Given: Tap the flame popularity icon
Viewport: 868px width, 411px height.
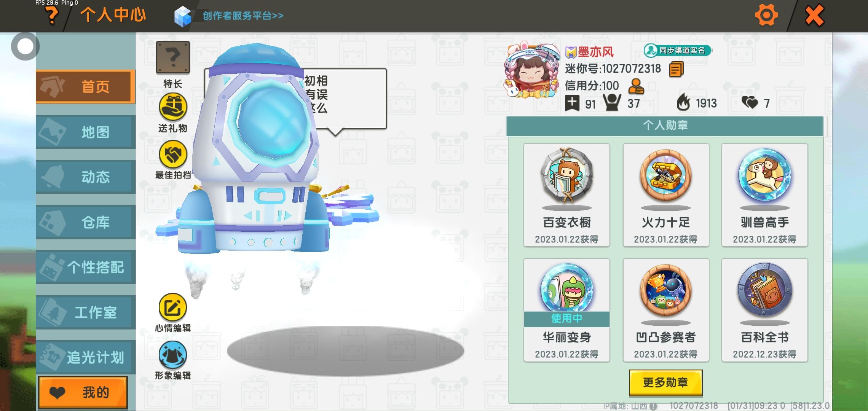Looking at the screenshot, I should tap(683, 102).
